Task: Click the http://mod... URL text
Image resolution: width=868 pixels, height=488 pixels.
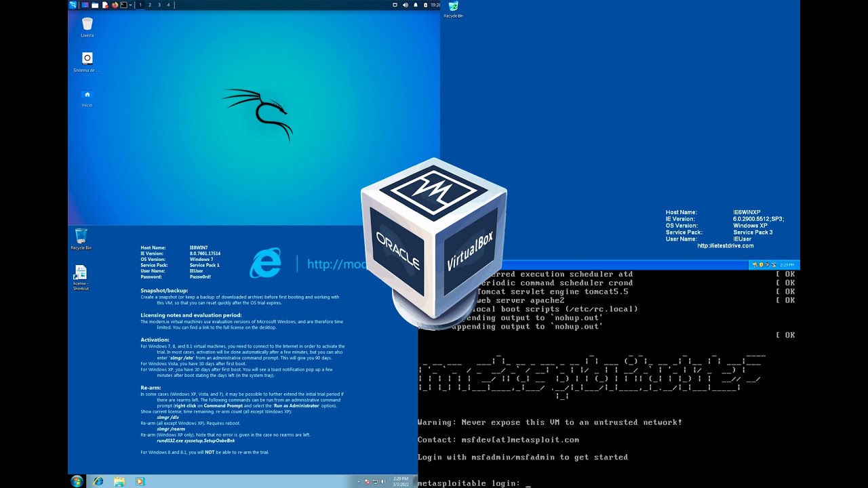Action: point(336,264)
